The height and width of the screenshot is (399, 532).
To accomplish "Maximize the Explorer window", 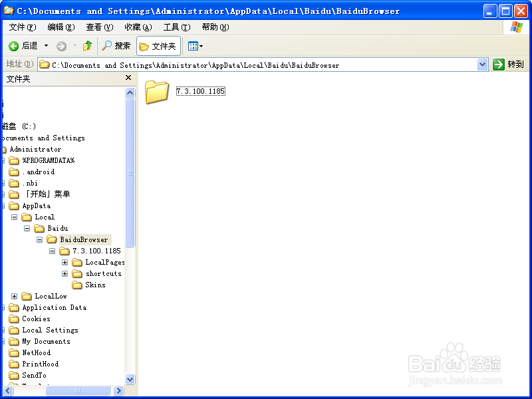I will pyautogui.click(x=505, y=11).
